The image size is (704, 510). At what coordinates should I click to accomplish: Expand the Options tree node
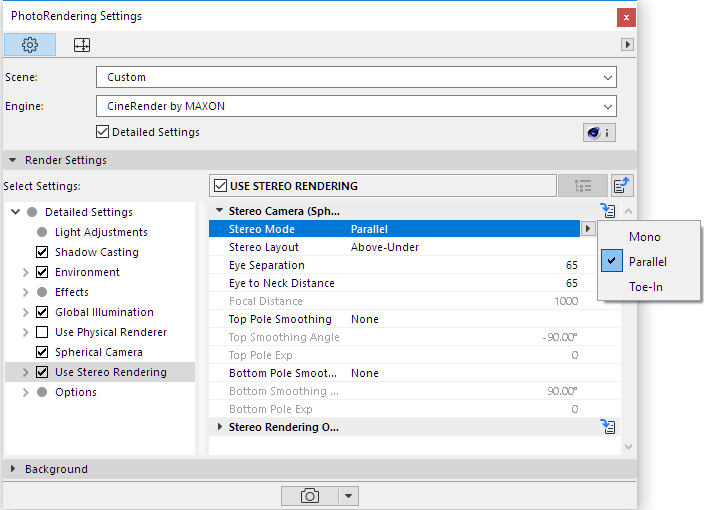click(25, 392)
